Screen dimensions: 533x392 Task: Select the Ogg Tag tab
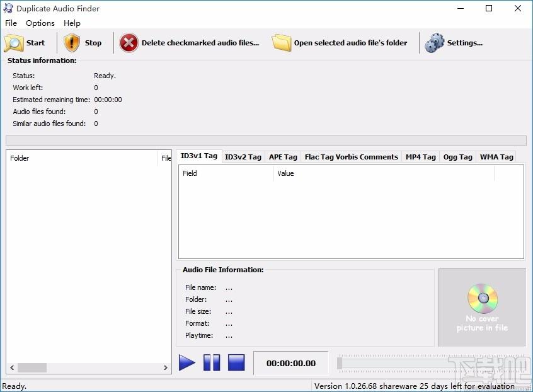click(x=457, y=157)
